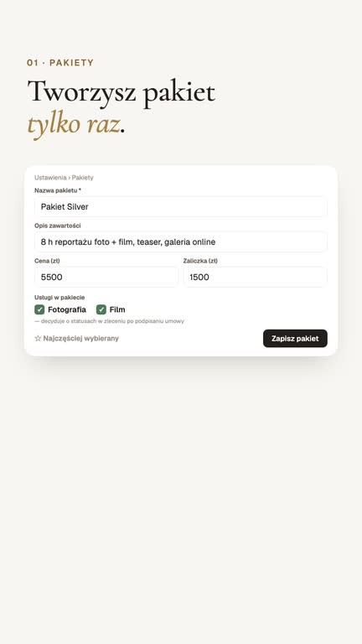The height and width of the screenshot is (644, 362).
Task: Focus the Pakiet Silver name field
Action: click(181, 206)
